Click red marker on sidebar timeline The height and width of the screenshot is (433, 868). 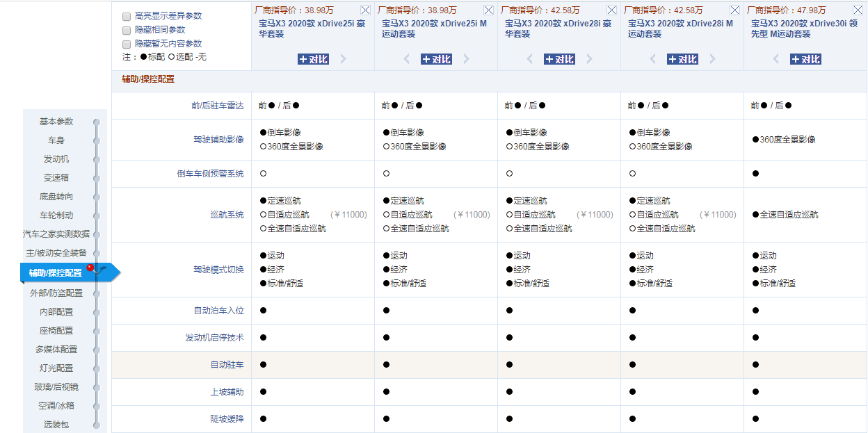click(90, 268)
